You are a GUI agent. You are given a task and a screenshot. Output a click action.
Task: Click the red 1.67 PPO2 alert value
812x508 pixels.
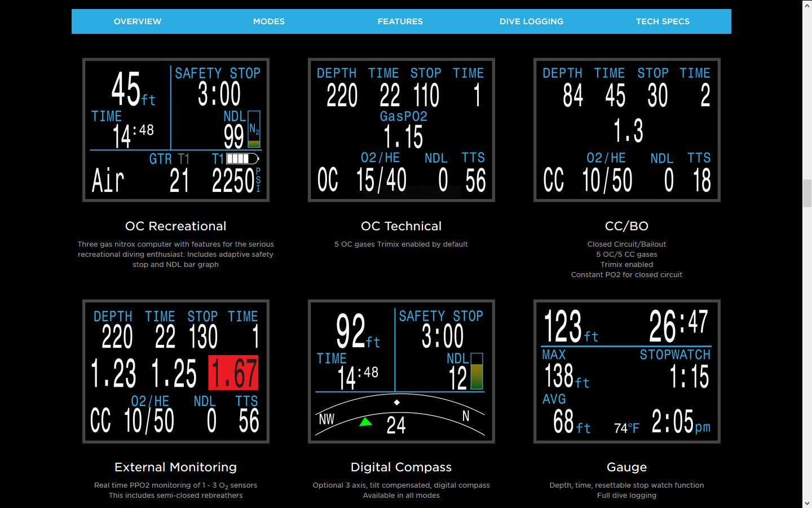[233, 373]
